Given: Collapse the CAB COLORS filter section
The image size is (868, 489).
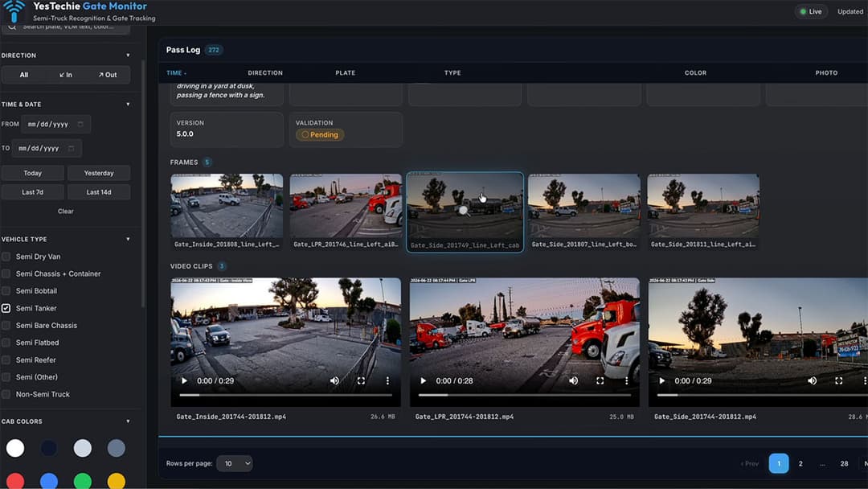Looking at the screenshot, I should [128, 421].
